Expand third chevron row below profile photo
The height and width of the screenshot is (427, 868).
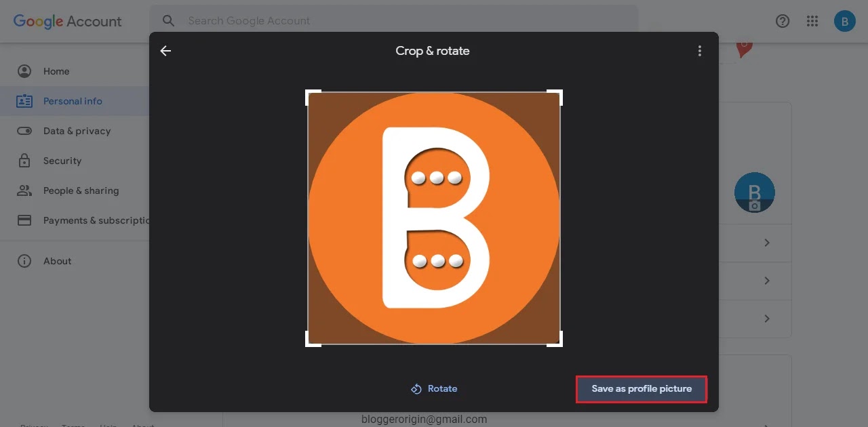[767, 319]
